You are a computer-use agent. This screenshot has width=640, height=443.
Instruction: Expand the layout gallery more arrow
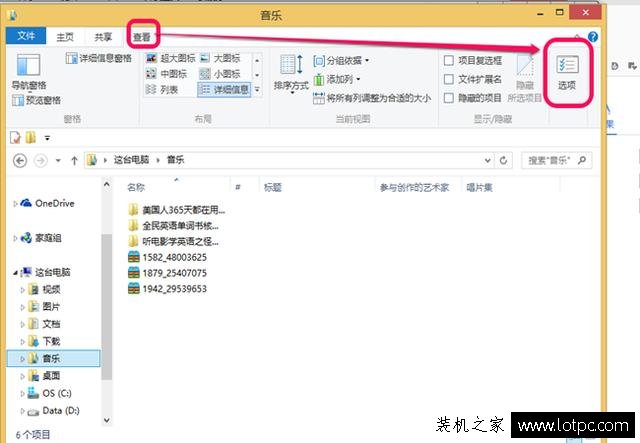(257, 89)
